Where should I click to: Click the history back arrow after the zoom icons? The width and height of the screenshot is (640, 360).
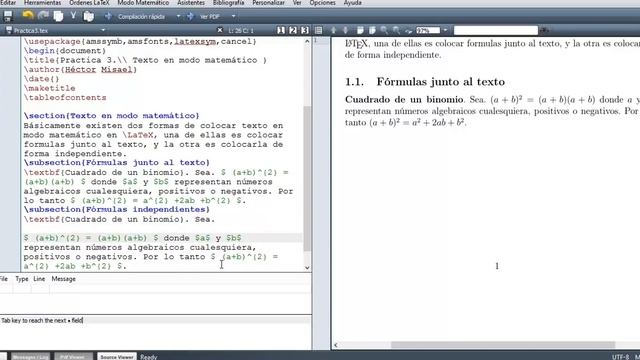409,31
